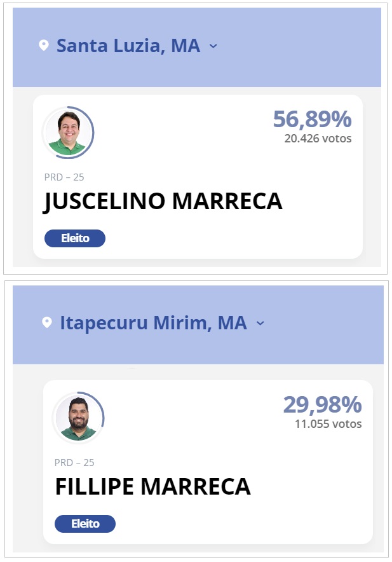The width and height of the screenshot is (392, 562).
Task: Click the location pin icon beside Itapecuru Mirim
Action: pos(45,323)
